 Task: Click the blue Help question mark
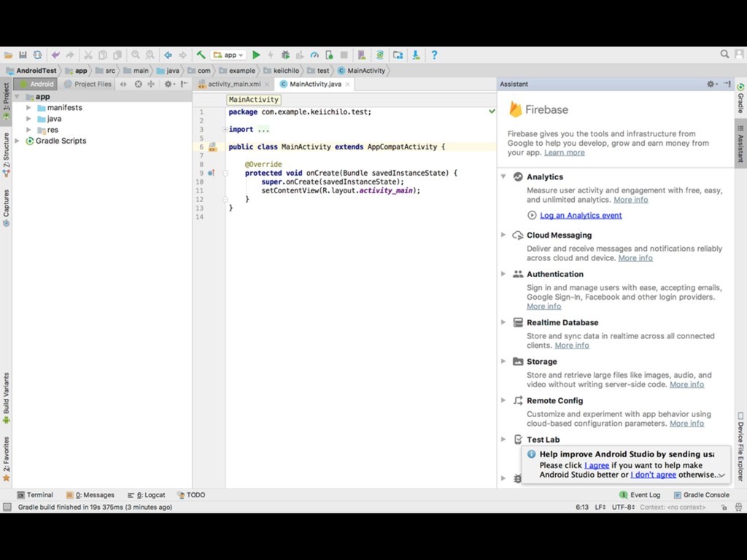click(x=434, y=55)
